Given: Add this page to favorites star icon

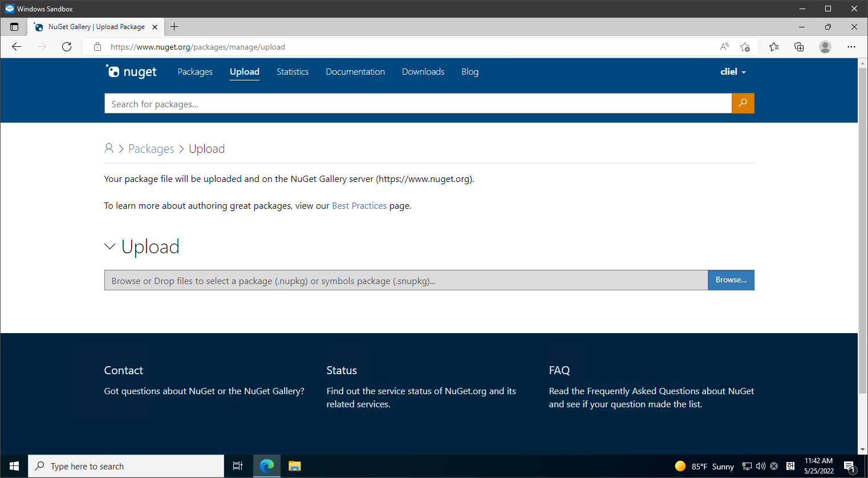Looking at the screenshot, I should pyautogui.click(x=745, y=47).
